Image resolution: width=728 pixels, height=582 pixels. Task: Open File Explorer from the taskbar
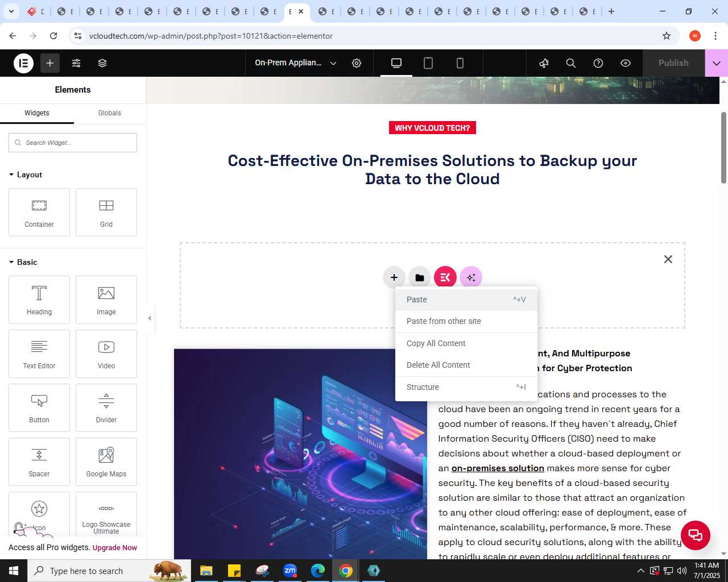click(x=206, y=571)
